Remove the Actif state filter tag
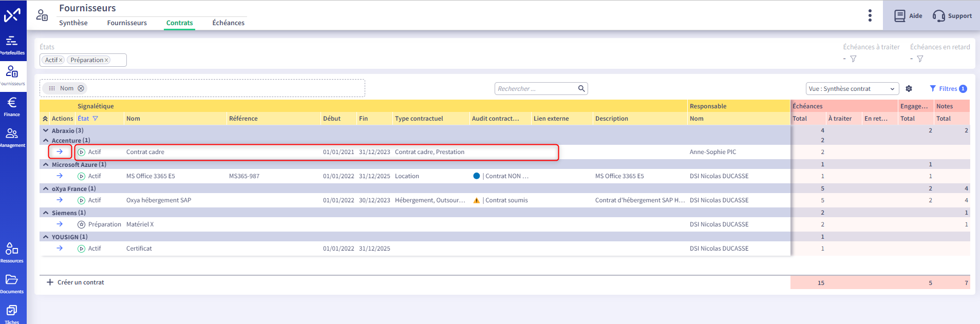The image size is (980, 324). [x=61, y=60]
